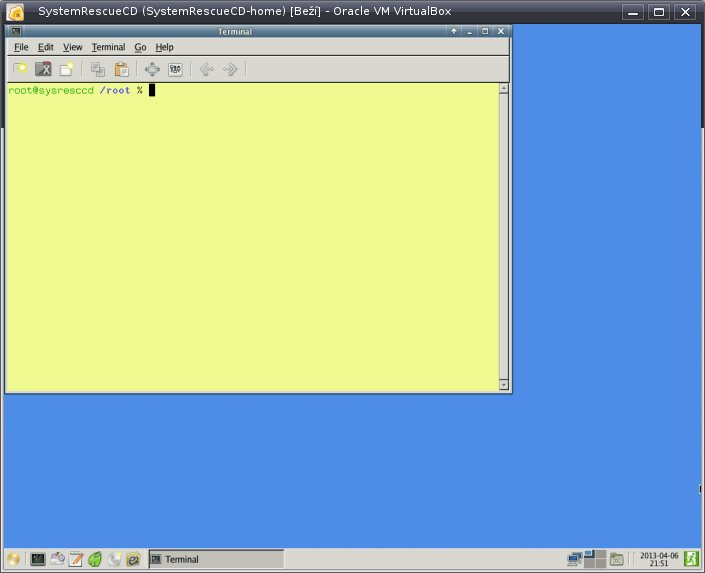
Task: Open the Go menu
Action: [x=140, y=47]
